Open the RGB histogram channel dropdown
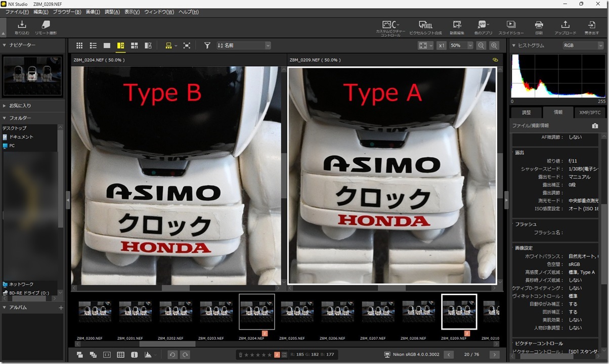 click(x=583, y=45)
